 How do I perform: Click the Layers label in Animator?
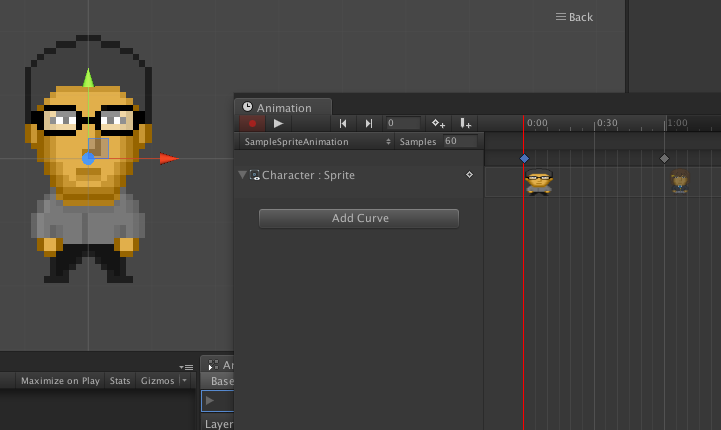click(x=219, y=424)
